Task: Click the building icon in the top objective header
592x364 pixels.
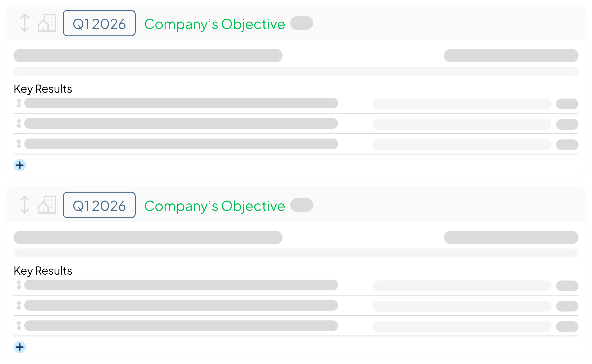Action: [x=47, y=23]
